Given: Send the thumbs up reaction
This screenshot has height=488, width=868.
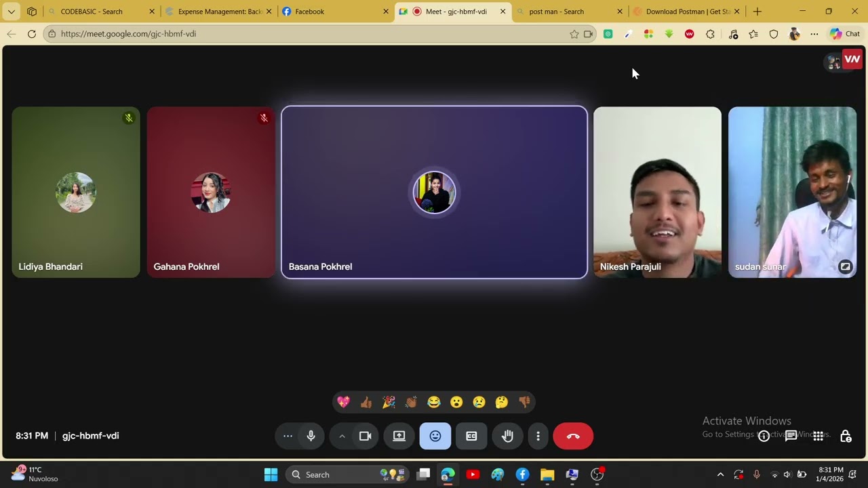Looking at the screenshot, I should pos(366,402).
